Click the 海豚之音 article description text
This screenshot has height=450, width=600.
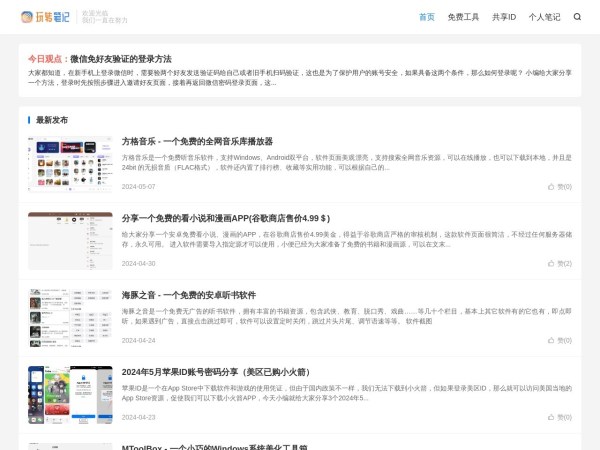(347, 316)
